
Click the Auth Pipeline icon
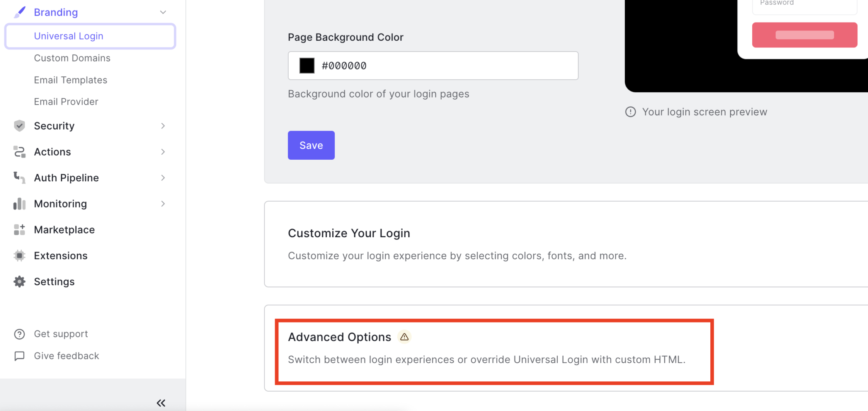tap(19, 178)
